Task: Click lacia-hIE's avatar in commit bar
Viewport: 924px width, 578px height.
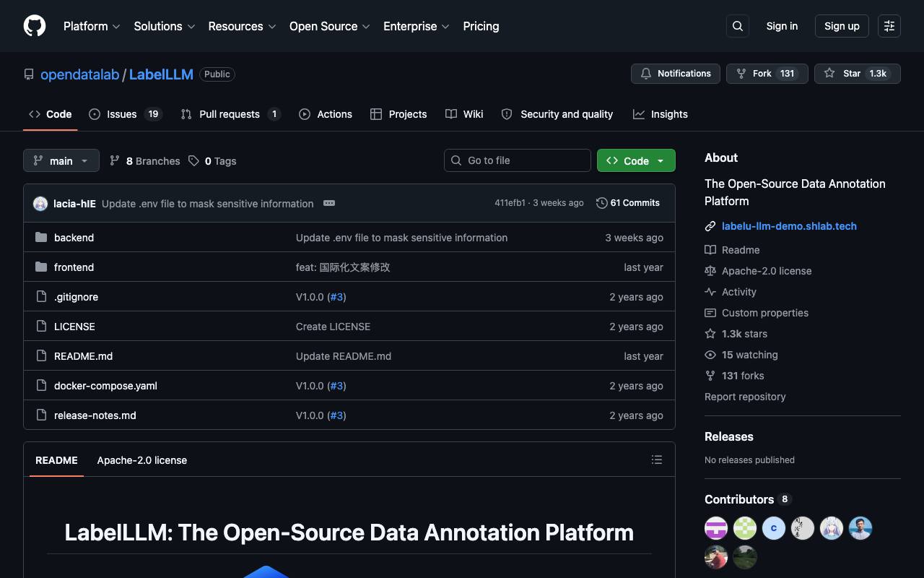Action: [x=40, y=204]
